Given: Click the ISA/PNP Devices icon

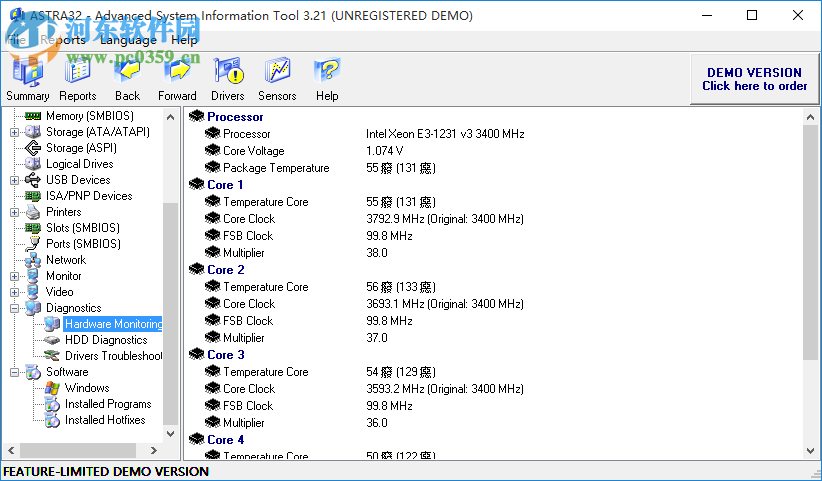Looking at the screenshot, I should (x=33, y=196).
